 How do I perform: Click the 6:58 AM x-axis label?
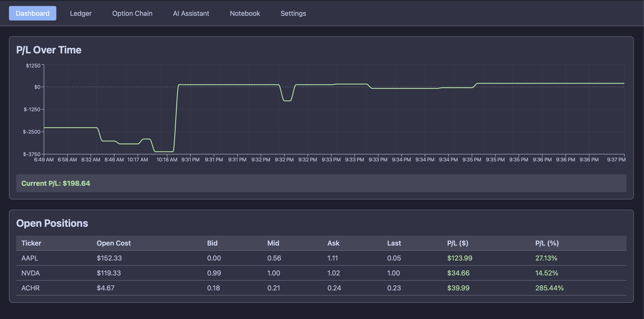pyautogui.click(x=67, y=160)
